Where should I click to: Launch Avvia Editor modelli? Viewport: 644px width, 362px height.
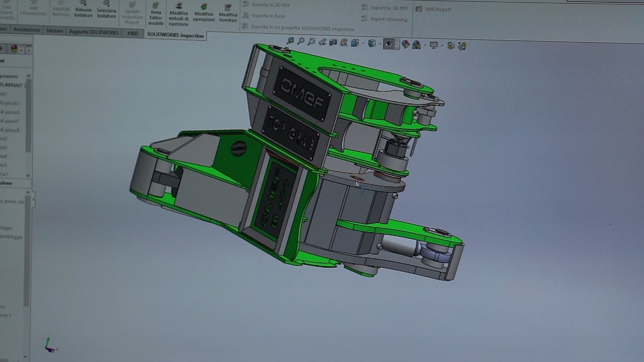coord(156,14)
